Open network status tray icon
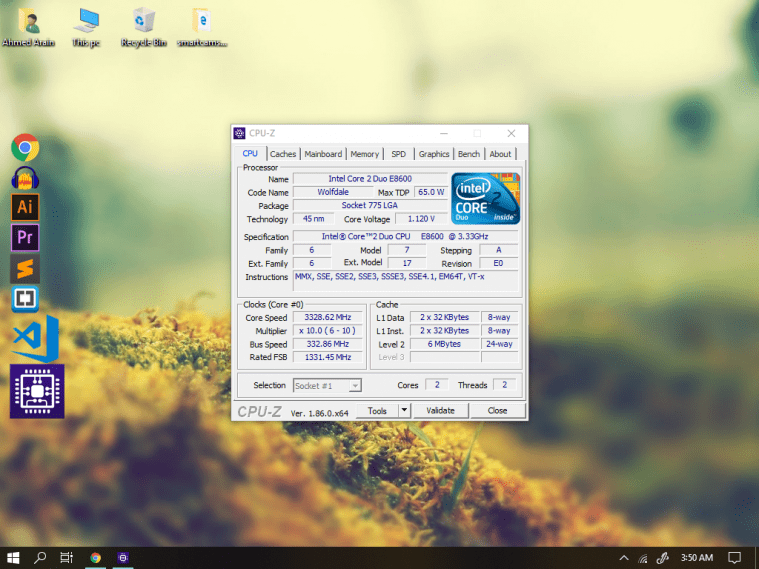 pos(643,558)
